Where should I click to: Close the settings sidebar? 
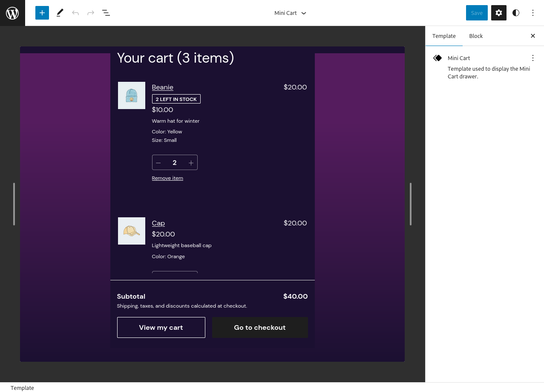tap(533, 36)
